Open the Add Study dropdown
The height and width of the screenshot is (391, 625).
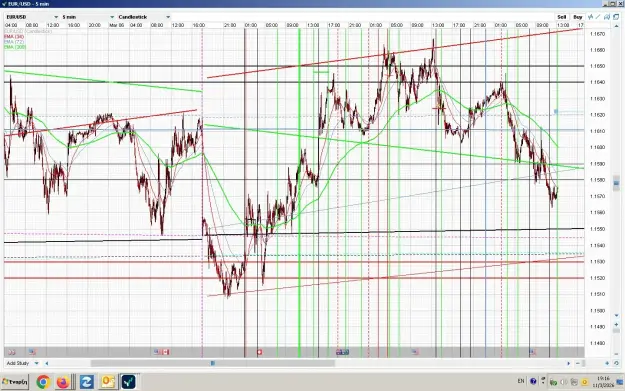tap(22, 363)
